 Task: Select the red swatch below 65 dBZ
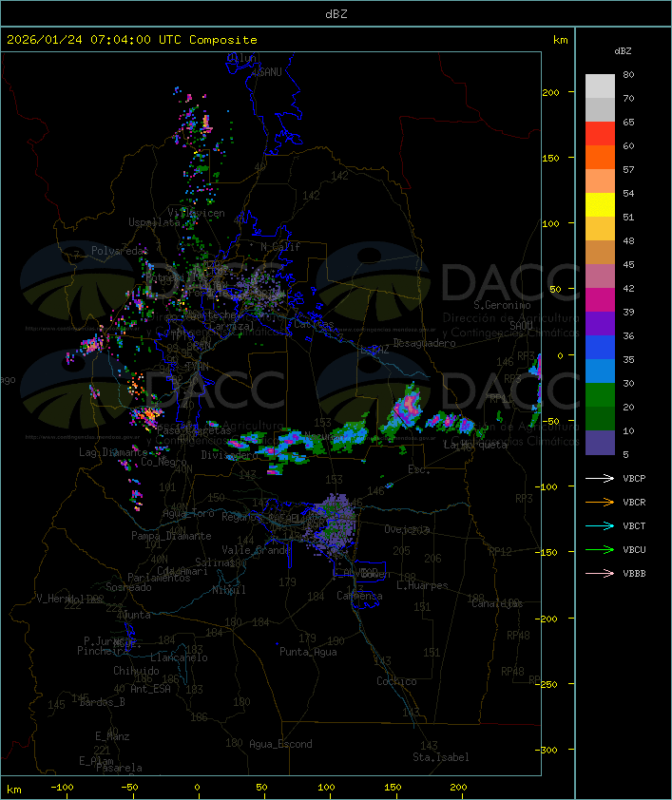(x=600, y=134)
